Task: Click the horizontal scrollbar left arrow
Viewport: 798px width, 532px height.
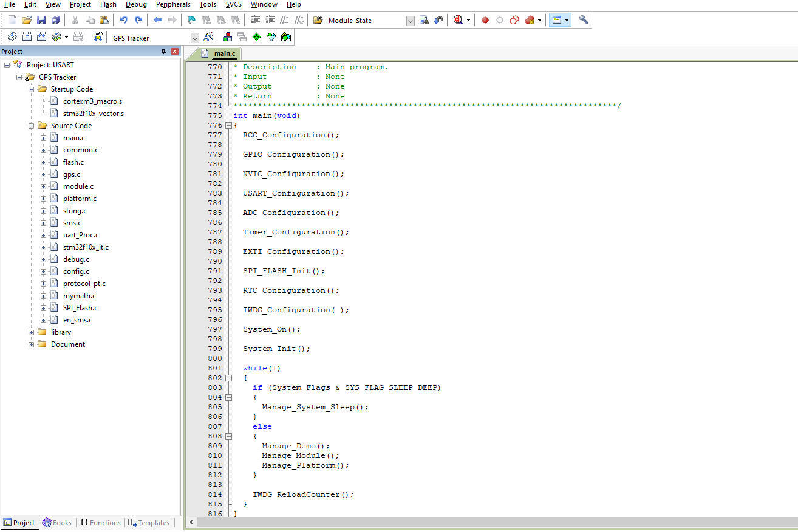Action: click(192, 522)
